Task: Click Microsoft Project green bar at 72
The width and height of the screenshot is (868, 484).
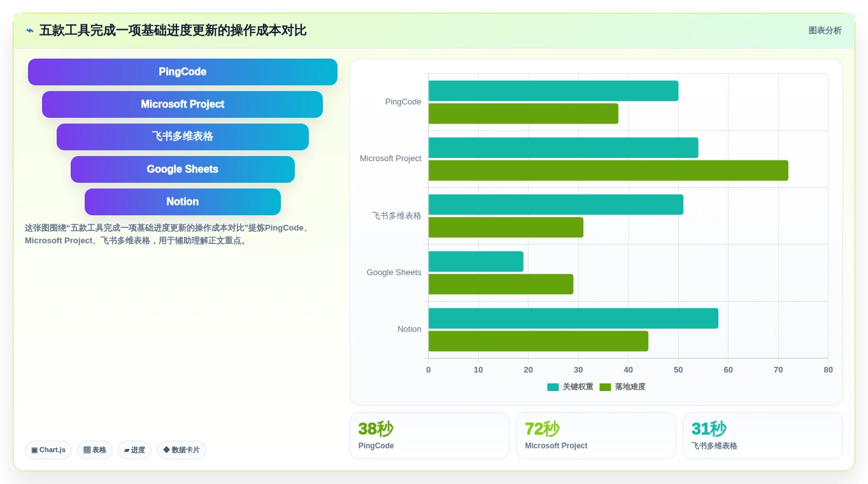Action: [608, 171]
